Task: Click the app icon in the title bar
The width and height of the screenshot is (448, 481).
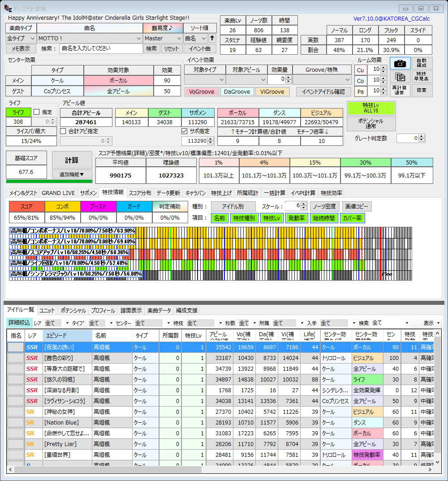Action: (x=8, y=8)
